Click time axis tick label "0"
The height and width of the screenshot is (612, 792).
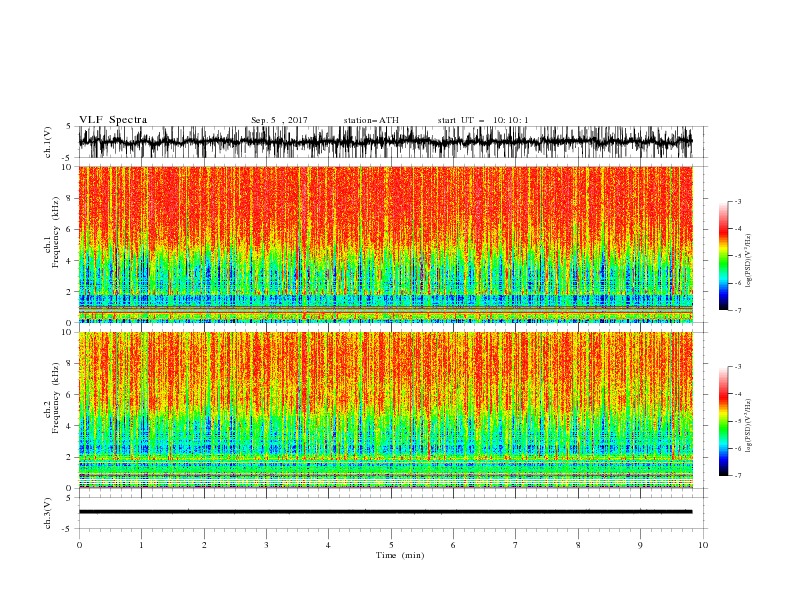click(79, 545)
